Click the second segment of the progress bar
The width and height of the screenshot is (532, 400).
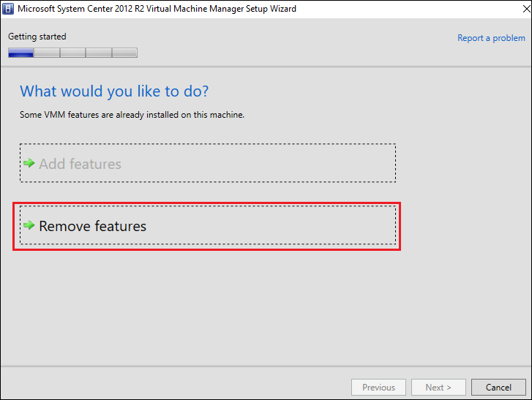point(47,53)
